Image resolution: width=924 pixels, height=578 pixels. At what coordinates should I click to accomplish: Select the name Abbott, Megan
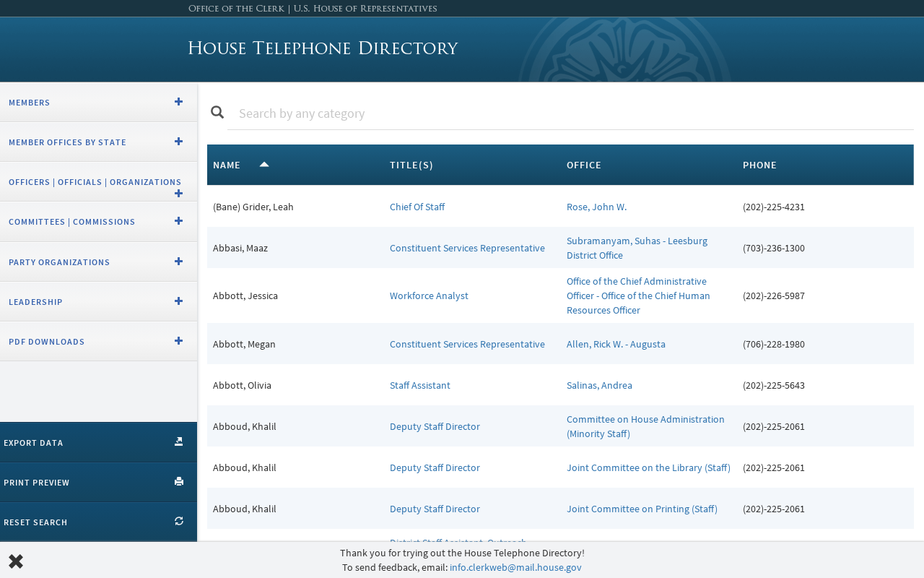pos(244,344)
